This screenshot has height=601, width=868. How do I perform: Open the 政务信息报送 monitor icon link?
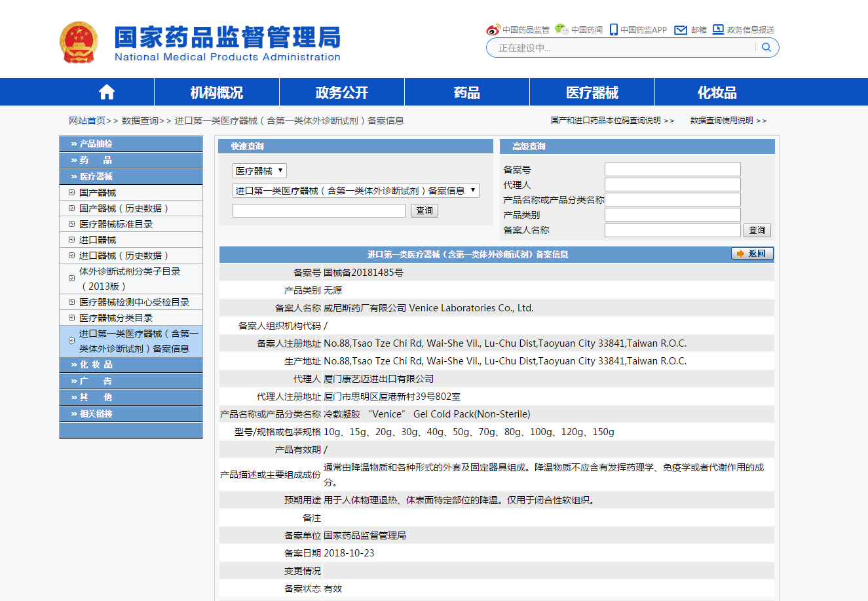718,29
